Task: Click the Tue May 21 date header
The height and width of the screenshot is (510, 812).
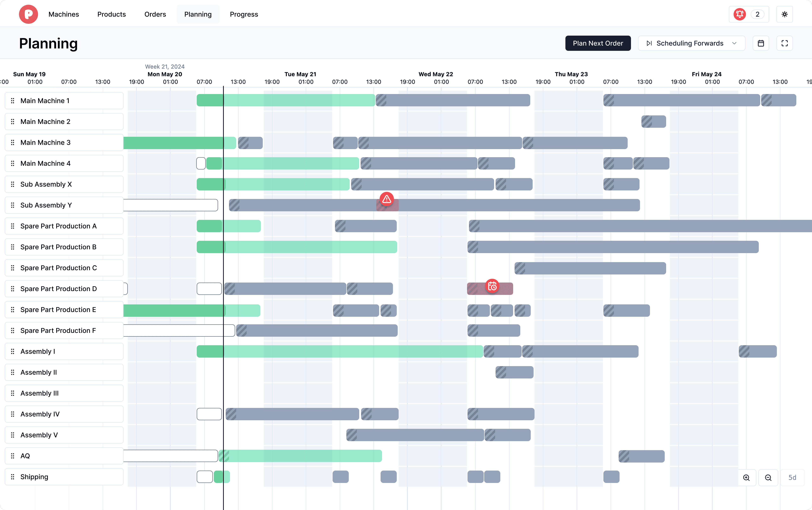Action: pos(300,74)
